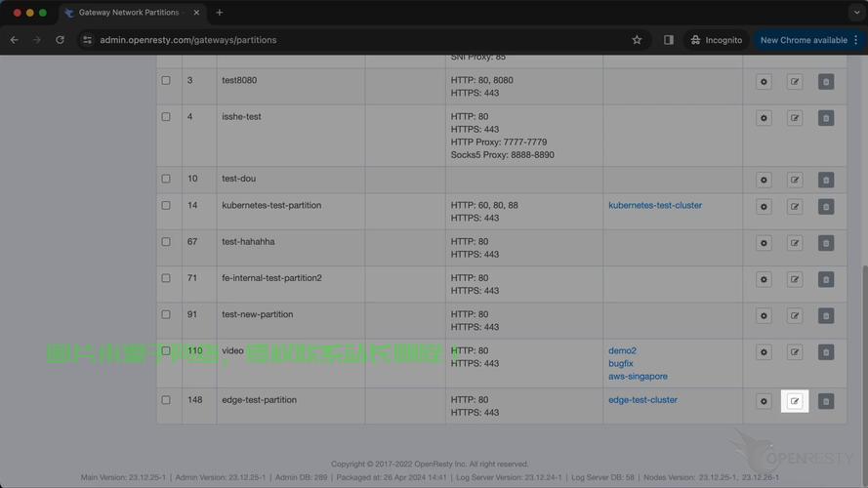Reload the current page

pos(60,40)
